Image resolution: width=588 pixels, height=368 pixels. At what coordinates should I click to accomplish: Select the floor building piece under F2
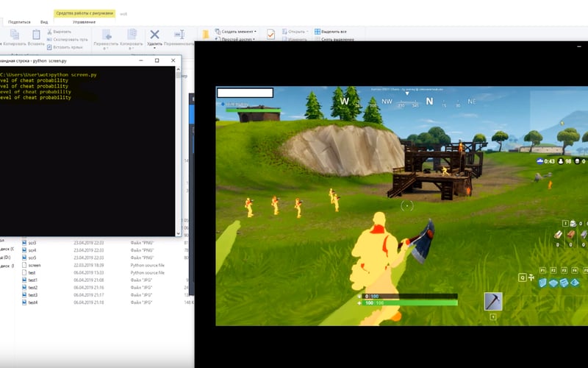pos(553,283)
